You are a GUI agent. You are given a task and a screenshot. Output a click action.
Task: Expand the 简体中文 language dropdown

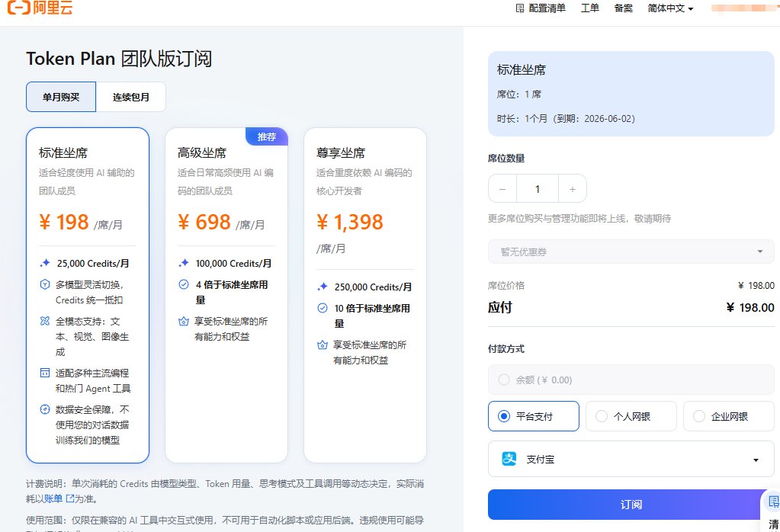670,8
